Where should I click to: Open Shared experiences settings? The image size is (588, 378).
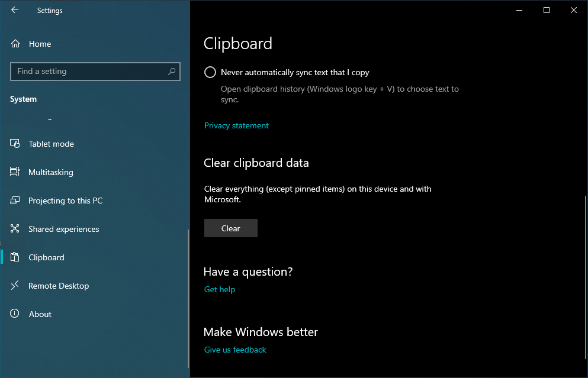pyautogui.click(x=63, y=229)
